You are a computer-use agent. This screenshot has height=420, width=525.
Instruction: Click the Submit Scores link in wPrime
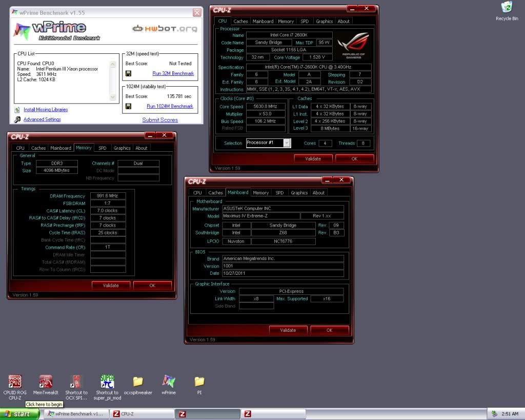point(160,120)
